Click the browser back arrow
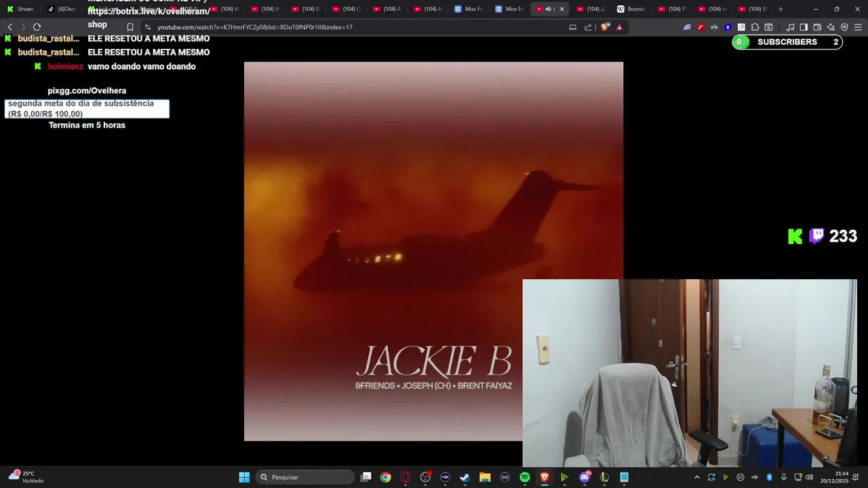The width and height of the screenshot is (868, 488). pyautogui.click(x=9, y=27)
